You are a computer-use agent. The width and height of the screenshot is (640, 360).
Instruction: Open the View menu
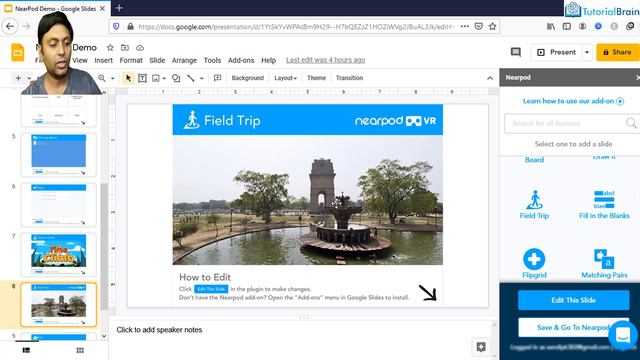click(80, 60)
